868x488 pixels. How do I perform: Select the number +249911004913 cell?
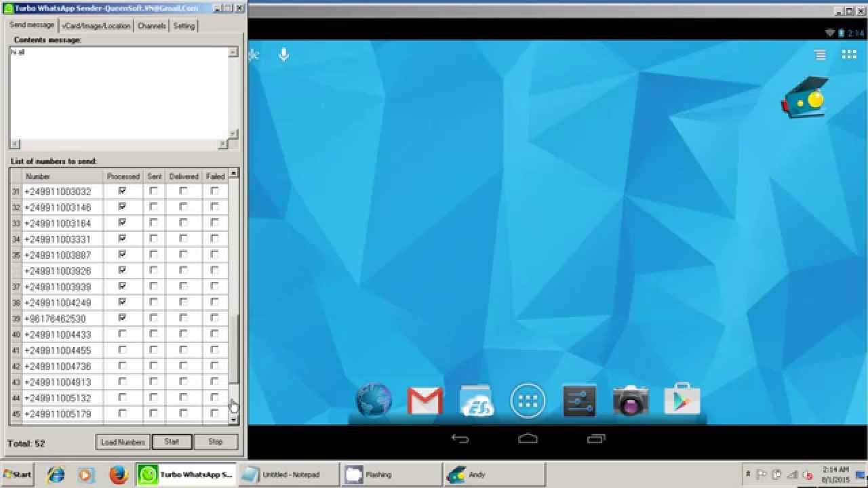62,382
